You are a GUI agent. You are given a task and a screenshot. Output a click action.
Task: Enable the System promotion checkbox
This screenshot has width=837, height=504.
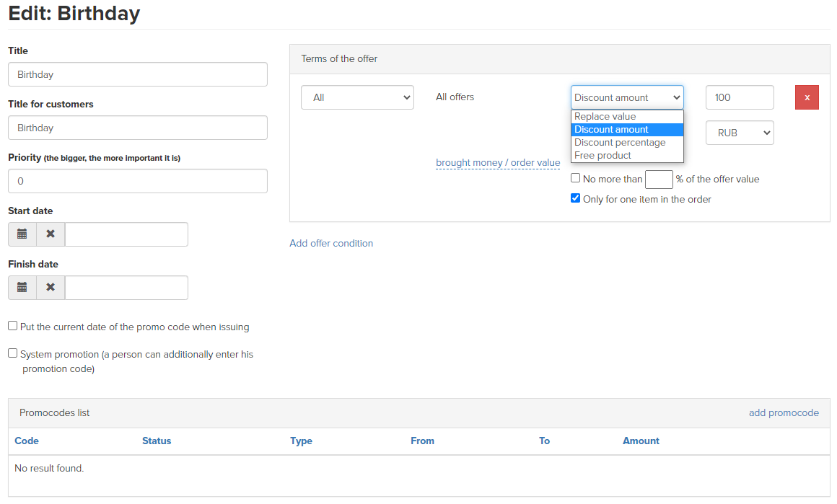[x=13, y=353]
